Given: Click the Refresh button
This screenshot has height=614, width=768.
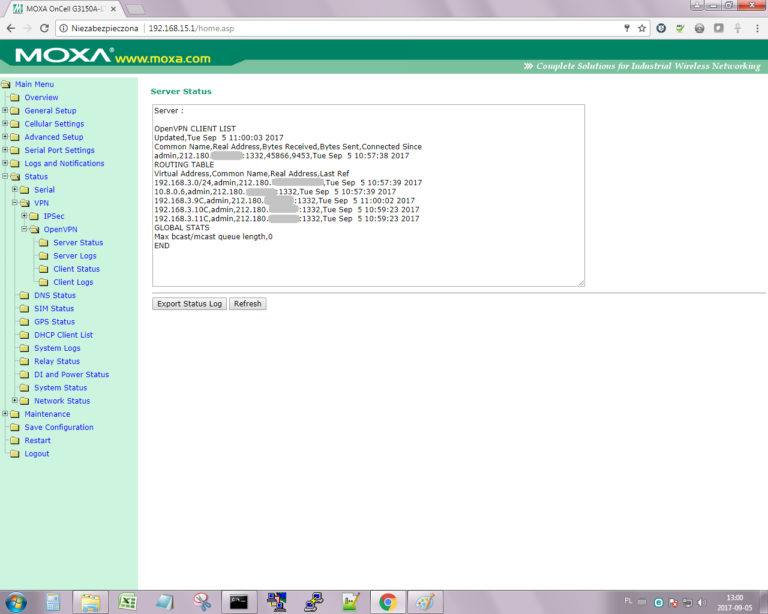Looking at the screenshot, I should (x=247, y=304).
